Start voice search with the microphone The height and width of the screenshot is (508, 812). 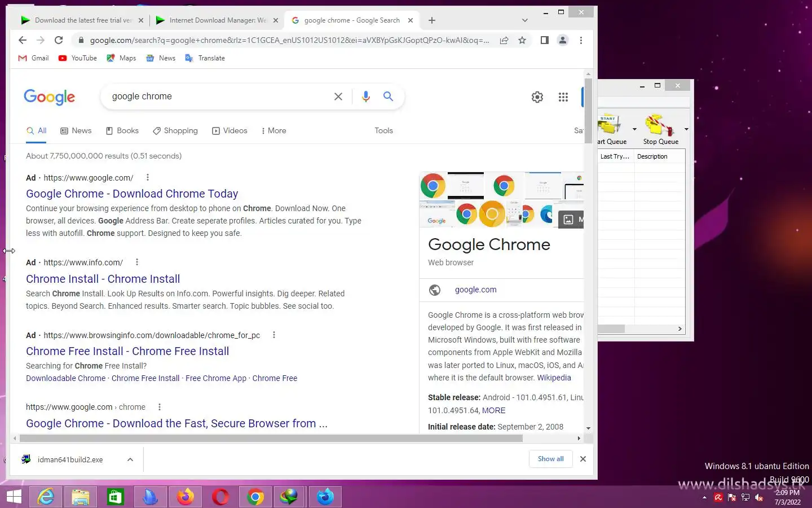(x=366, y=97)
